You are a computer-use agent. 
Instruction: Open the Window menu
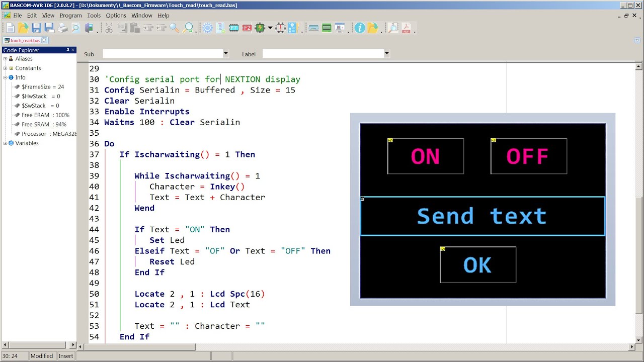tap(142, 16)
